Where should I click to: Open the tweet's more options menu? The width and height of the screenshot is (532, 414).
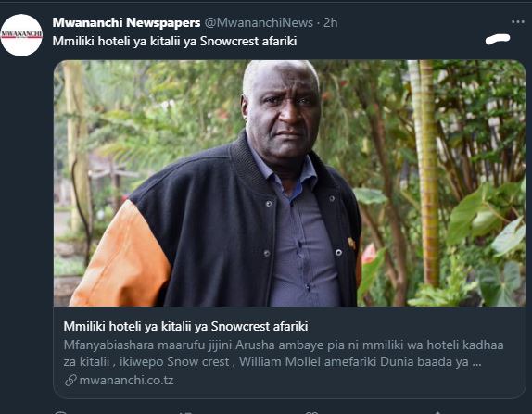pyautogui.click(x=518, y=22)
